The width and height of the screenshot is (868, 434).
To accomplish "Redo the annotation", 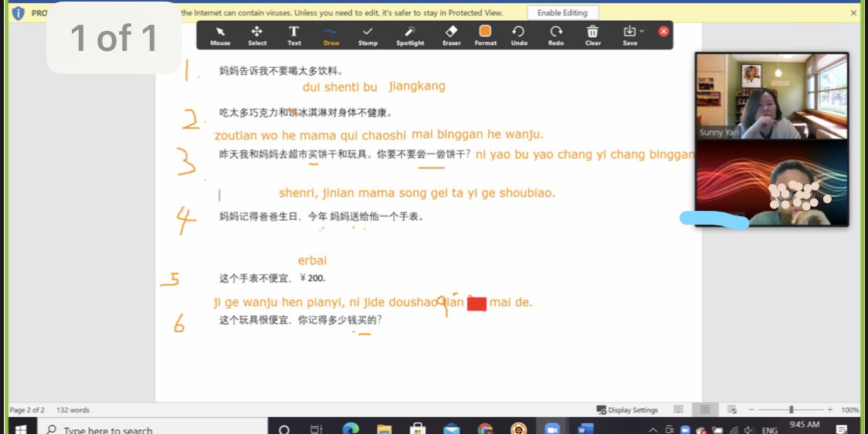I will coord(556,35).
